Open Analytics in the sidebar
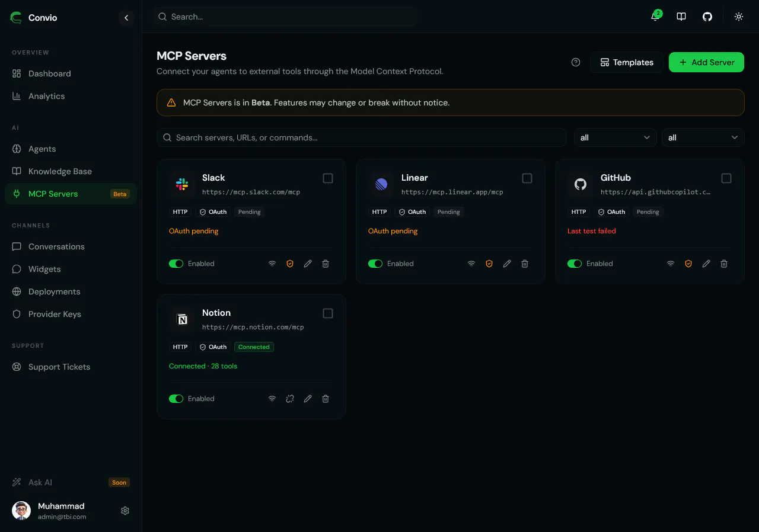Viewport: 759px width, 532px height. tap(71, 96)
